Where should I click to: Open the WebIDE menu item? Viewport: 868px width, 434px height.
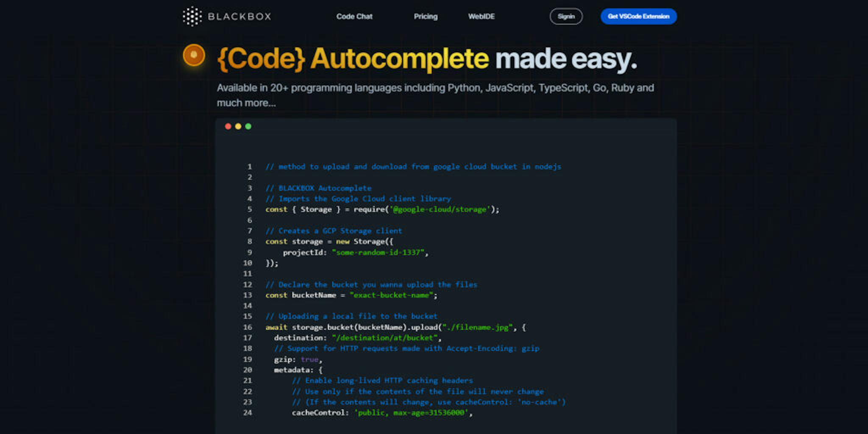[481, 17]
